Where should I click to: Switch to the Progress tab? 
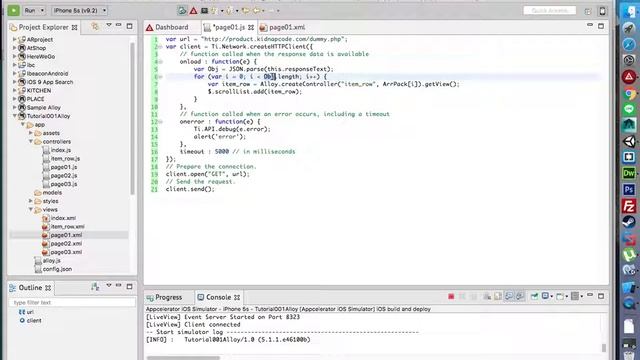point(164,297)
